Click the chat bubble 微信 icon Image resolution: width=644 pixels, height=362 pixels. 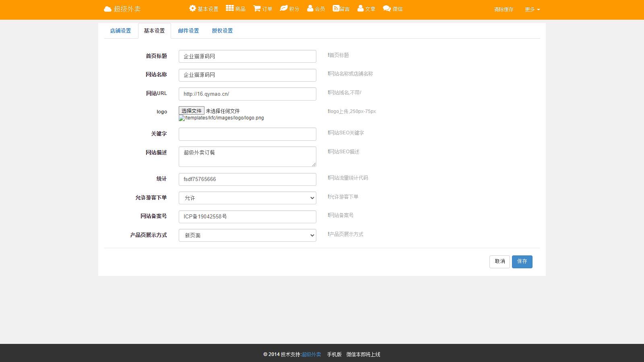(387, 8)
